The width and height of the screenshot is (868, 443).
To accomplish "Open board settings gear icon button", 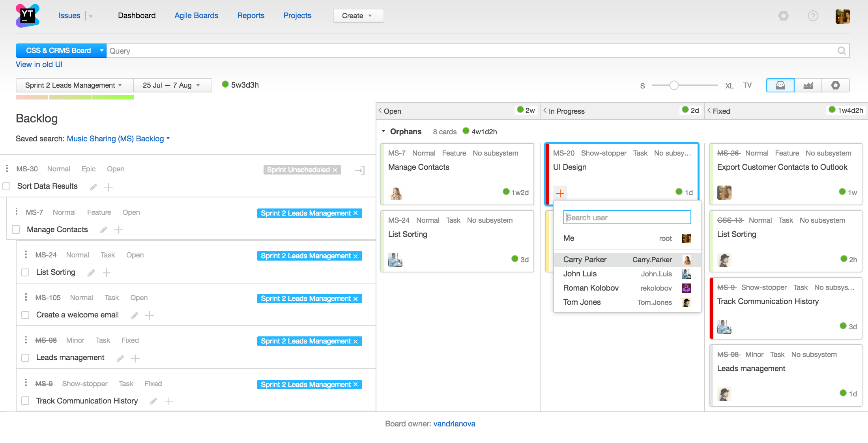I will tap(835, 85).
